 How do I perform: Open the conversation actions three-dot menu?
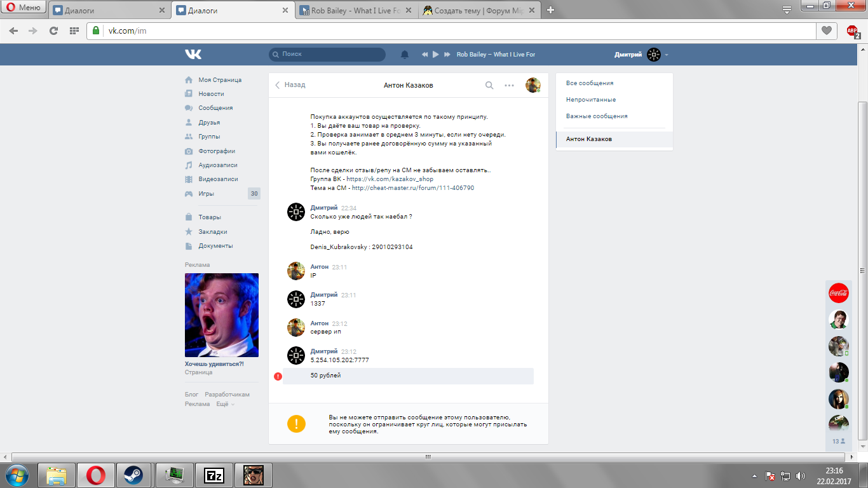coord(509,85)
